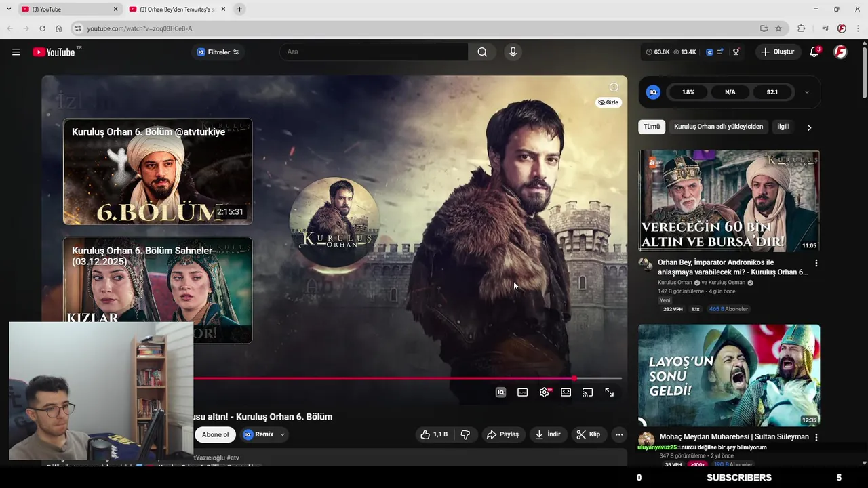Open the tab search dropdown arrow
The width and height of the screenshot is (868, 488).
[x=8, y=9]
